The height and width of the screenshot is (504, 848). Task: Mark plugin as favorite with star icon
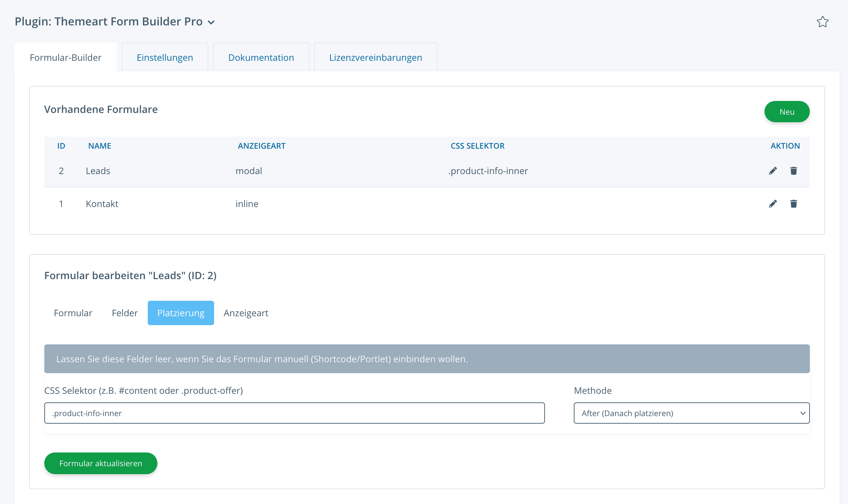[823, 22]
